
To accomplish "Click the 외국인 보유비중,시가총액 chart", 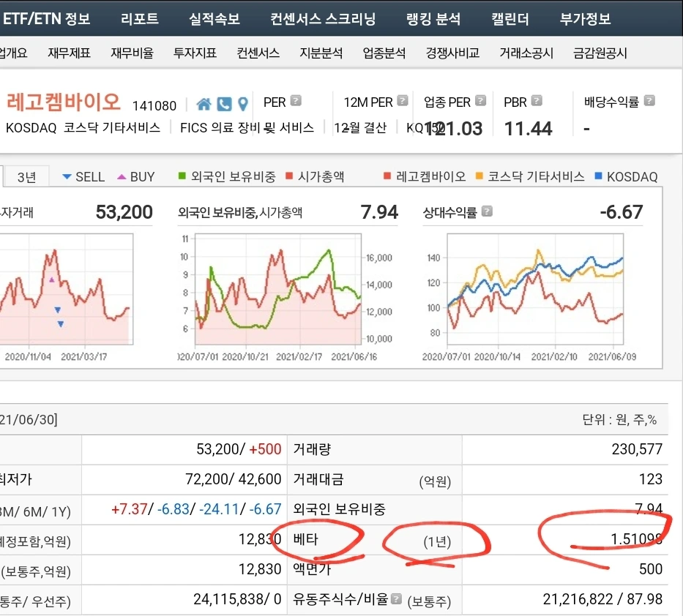I will (278, 289).
